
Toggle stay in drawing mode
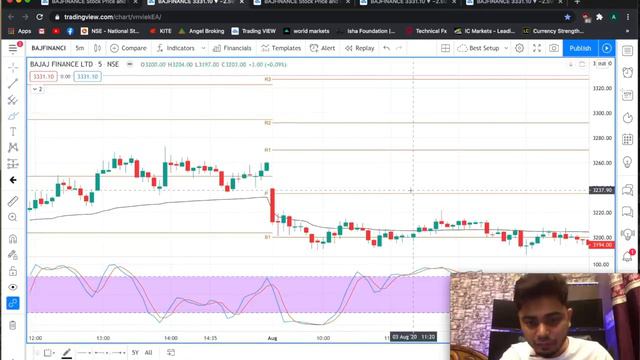(13, 255)
